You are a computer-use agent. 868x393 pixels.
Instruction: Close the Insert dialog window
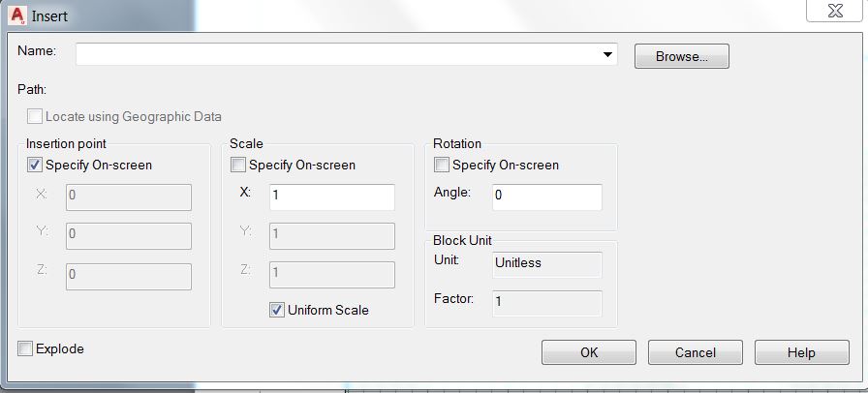point(834,12)
